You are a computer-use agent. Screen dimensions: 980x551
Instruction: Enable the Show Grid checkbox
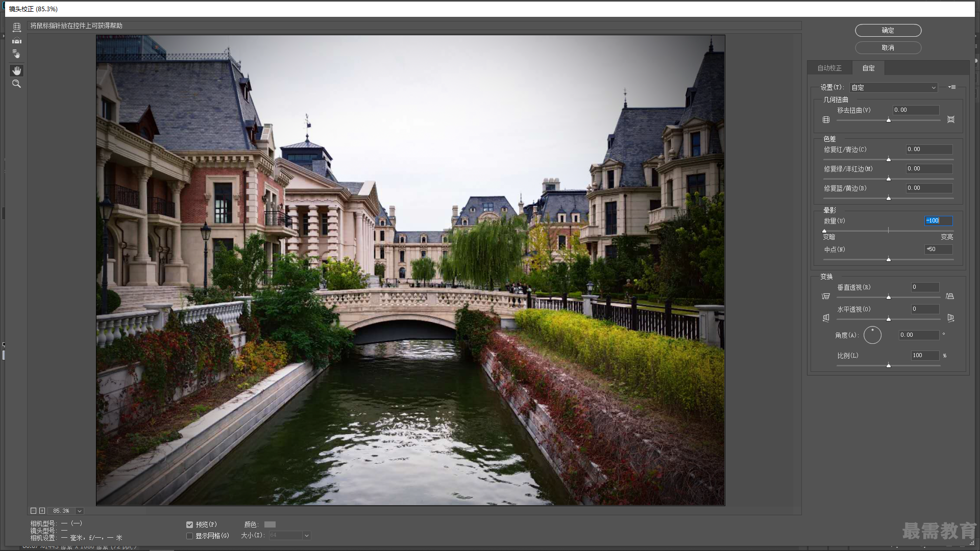(189, 536)
